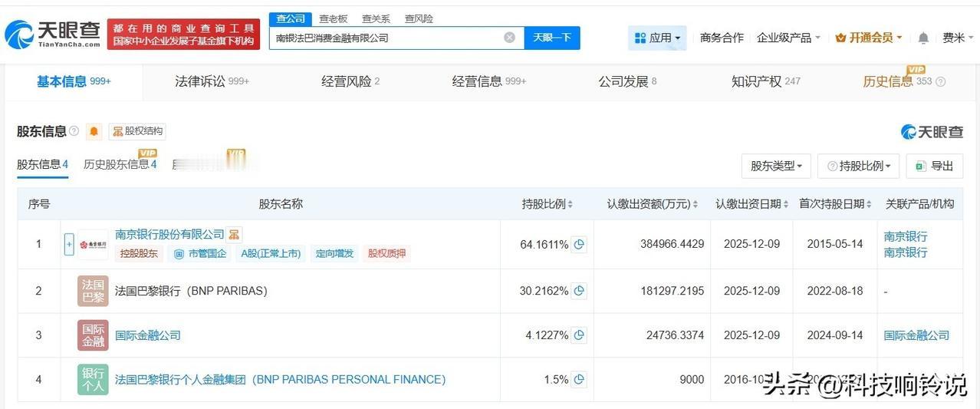The image size is (980, 409).
Task: Select the 知识产权 tab
Action: tap(765, 81)
